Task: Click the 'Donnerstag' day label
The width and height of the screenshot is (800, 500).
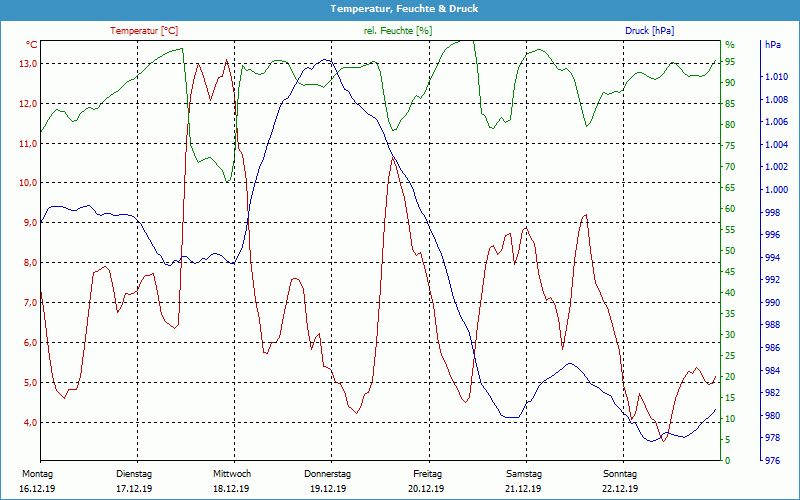Action: 328,474
